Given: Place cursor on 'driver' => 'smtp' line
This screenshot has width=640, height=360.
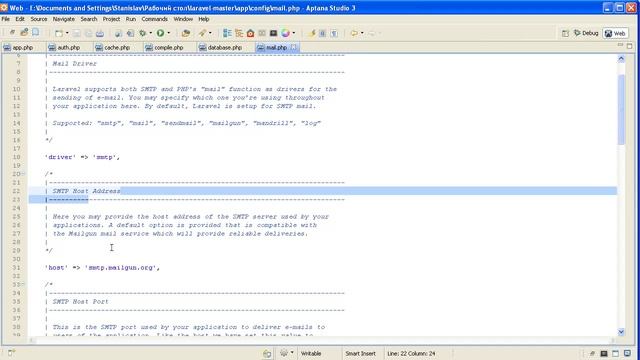Looking at the screenshot, I should pos(82,157).
